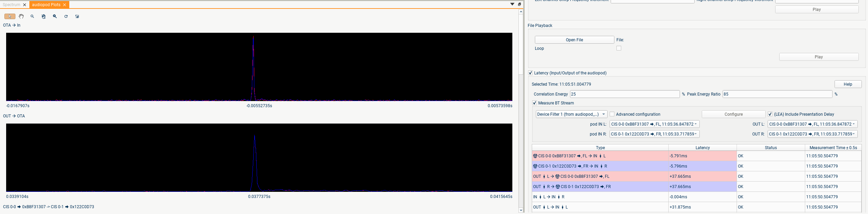Switch to the Spectrum tab

pyautogui.click(x=12, y=5)
